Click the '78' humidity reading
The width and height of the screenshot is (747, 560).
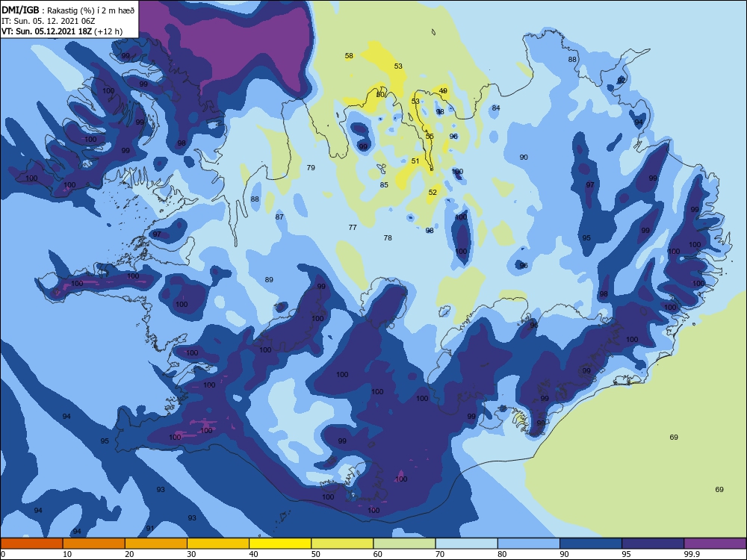pos(388,237)
